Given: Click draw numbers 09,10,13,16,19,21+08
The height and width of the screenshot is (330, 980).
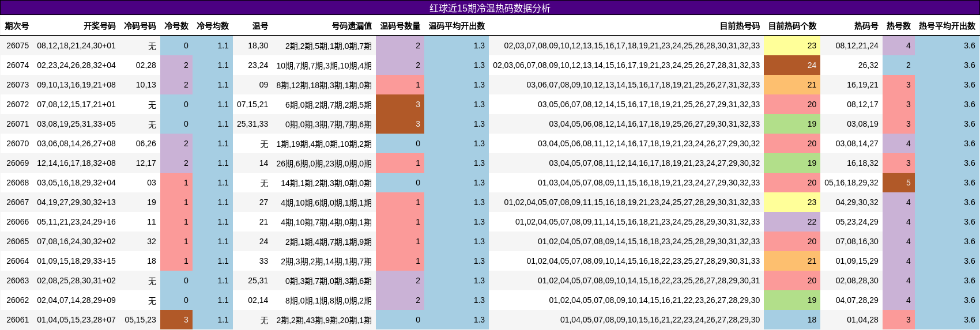Looking at the screenshot, I should pos(76,85).
